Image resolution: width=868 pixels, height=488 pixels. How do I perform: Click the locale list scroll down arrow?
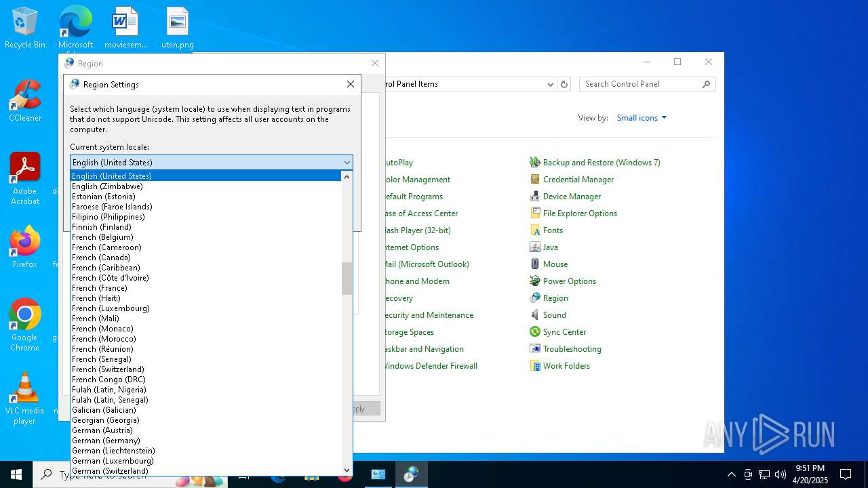tap(347, 470)
